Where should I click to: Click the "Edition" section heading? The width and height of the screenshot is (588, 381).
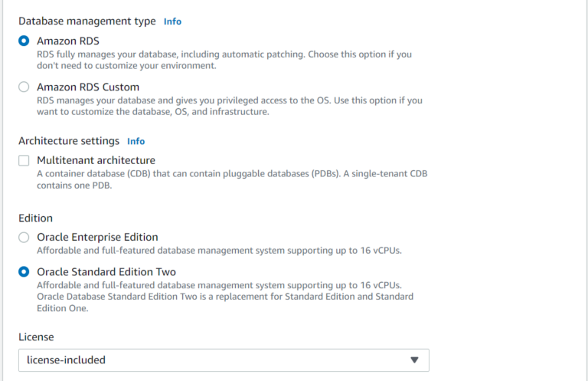pyautogui.click(x=35, y=218)
